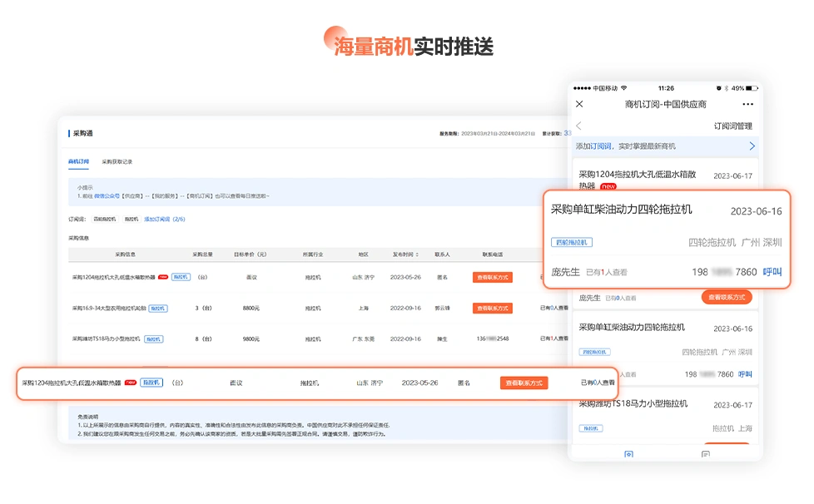Open 采购潍坊TS18马力小型拖拉机 entry in the web table
This screenshot has width=814, height=504.
point(106,339)
